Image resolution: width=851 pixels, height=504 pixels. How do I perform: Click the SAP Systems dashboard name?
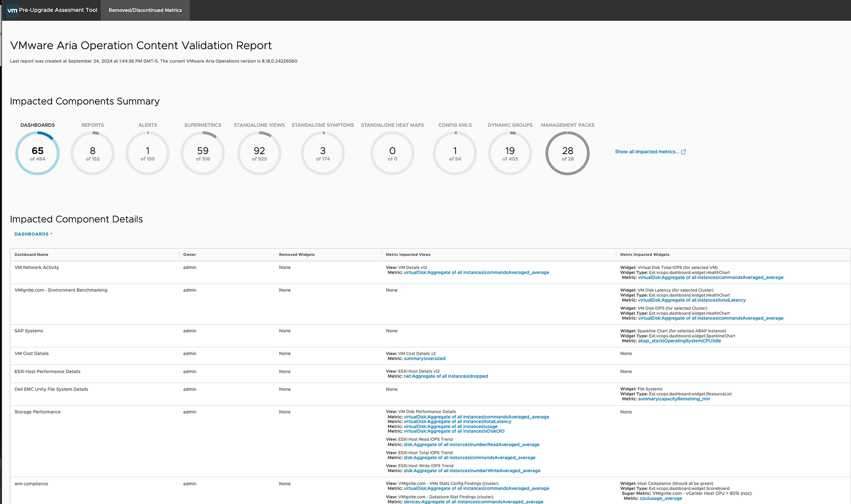(29, 331)
